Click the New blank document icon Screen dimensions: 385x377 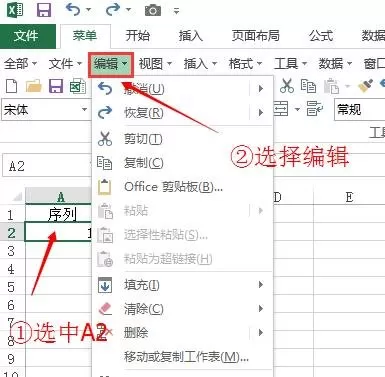12,86
